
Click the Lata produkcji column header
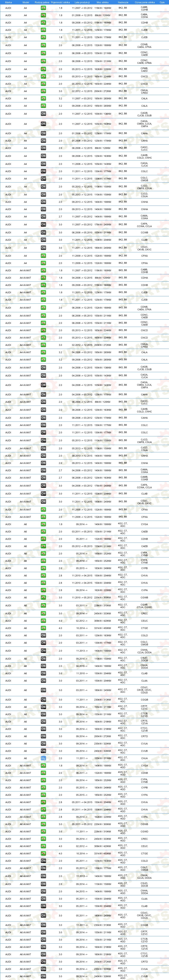click(x=82, y=2)
